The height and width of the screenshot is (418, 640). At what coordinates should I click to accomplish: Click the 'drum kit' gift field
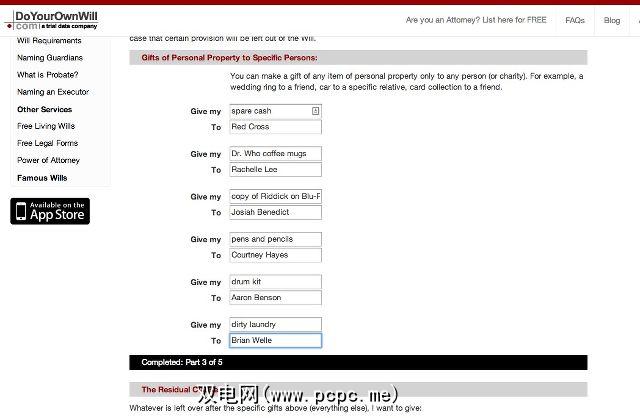click(276, 282)
